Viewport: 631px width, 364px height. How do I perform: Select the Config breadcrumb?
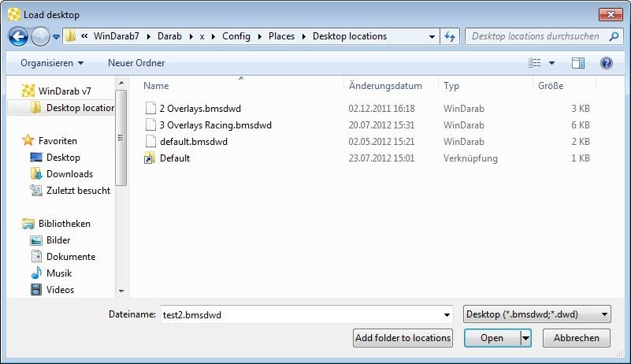tap(236, 36)
